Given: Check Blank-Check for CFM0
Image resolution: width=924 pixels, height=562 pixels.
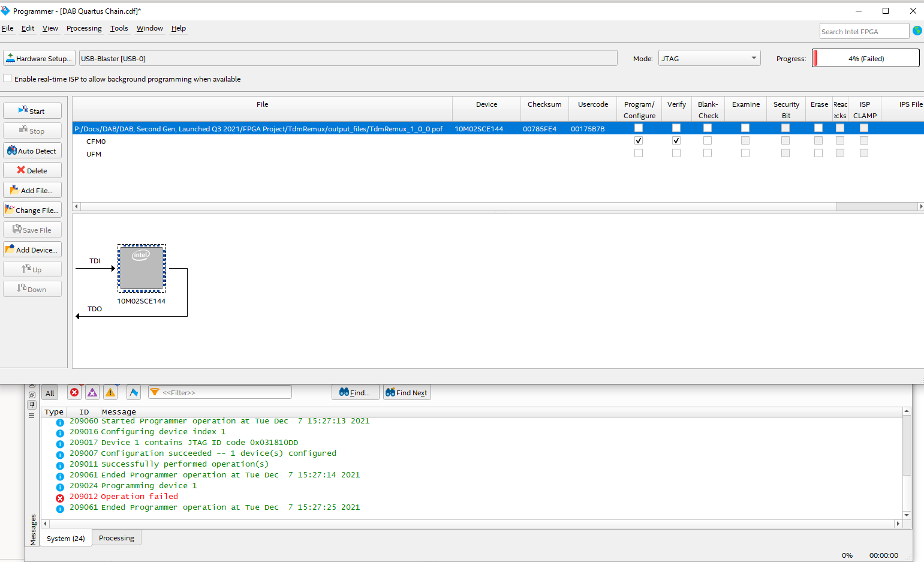Looking at the screenshot, I should [708, 140].
